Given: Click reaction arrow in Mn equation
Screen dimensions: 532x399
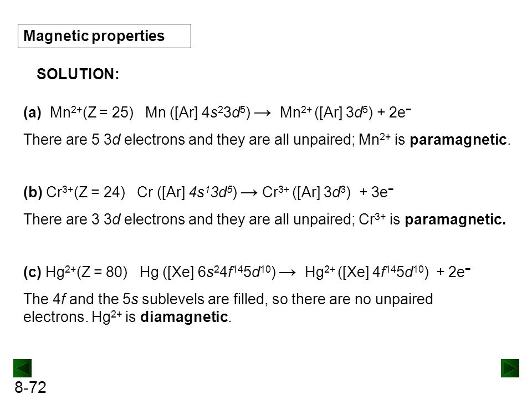Looking at the screenshot, I should pos(262,113).
